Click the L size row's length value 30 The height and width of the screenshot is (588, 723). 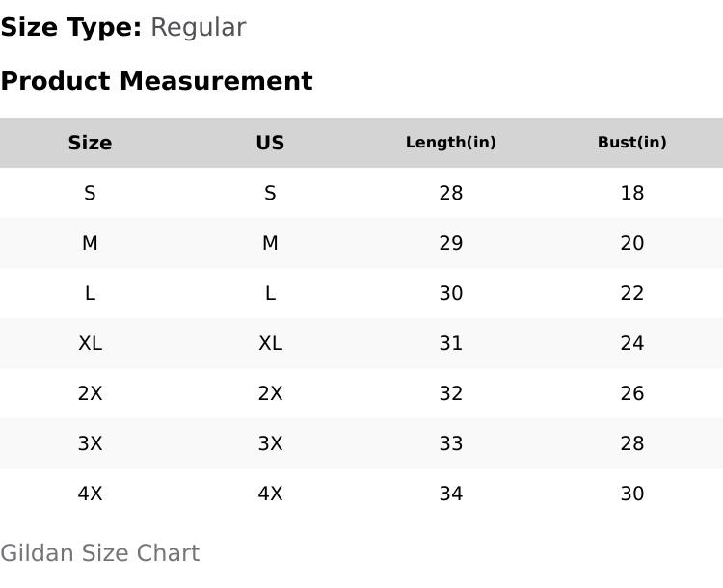[x=450, y=293]
